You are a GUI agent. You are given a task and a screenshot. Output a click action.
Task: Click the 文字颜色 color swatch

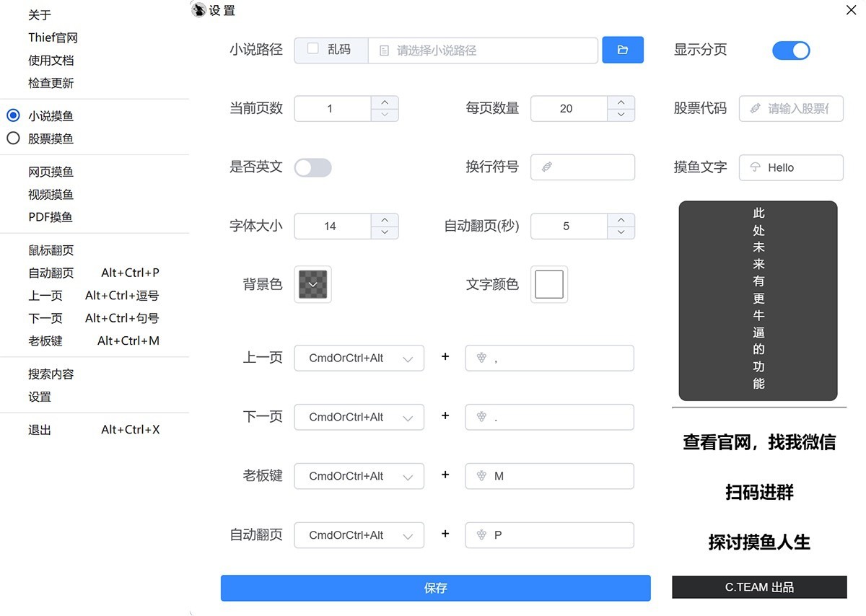(548, 284)
